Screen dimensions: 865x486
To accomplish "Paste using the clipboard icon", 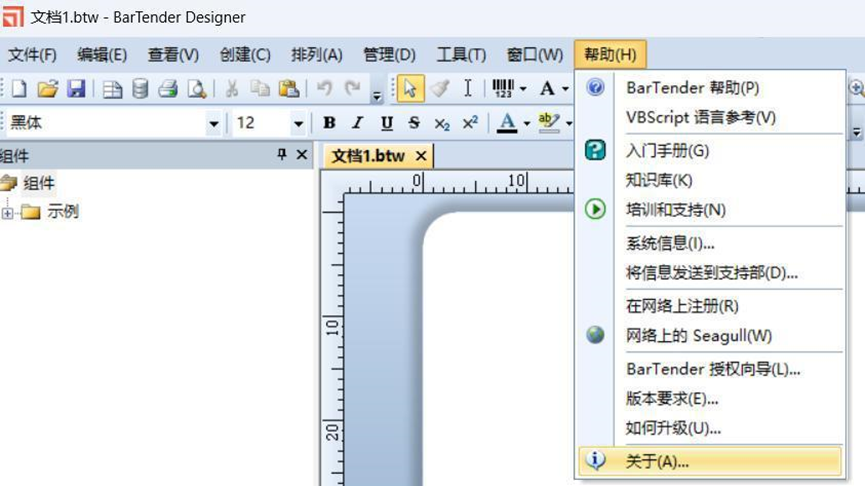I will coord(288,89).
